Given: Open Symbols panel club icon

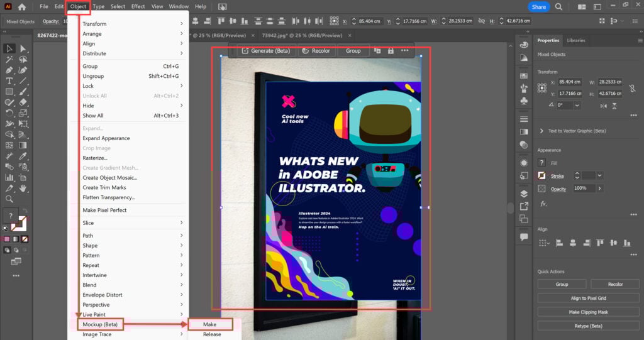Looking at the screenshot, I should coord(524,101).
